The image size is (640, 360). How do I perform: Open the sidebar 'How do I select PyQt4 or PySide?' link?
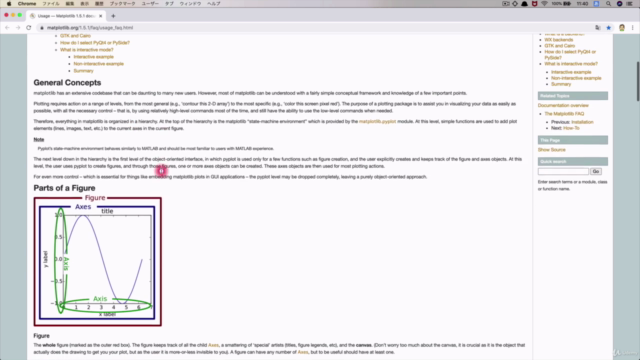pyautogui.click(x=570, y=55)
